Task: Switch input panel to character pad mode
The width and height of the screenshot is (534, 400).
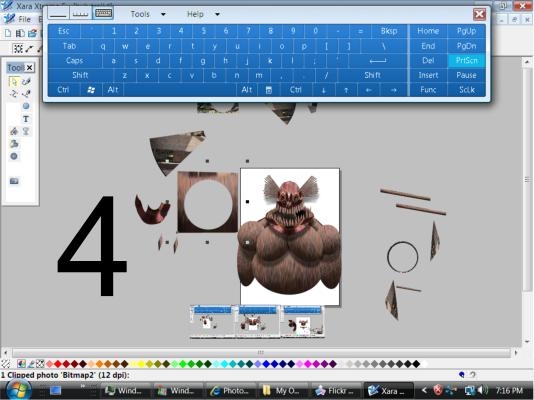Action: [81, 14]
